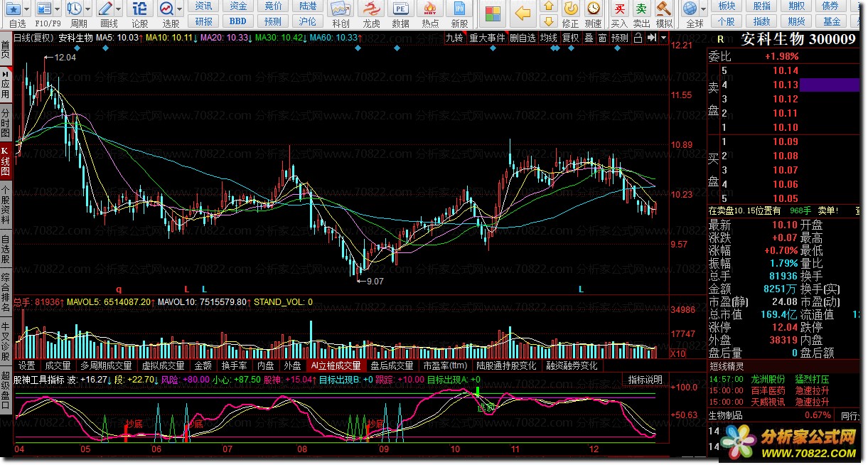Select the 画线 drawing pencil tool
Viewport: 868px width, 465px height.
click(x=105, y=9)
